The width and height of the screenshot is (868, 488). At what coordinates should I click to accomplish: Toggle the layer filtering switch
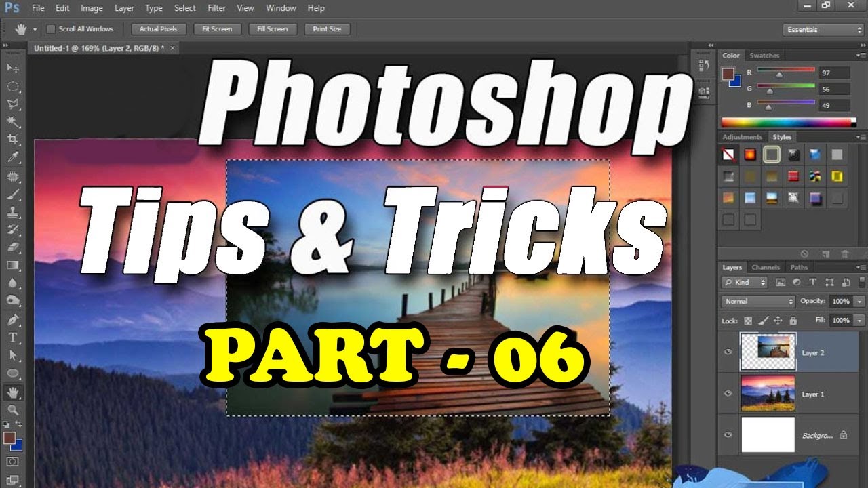[x=862, y=282]
